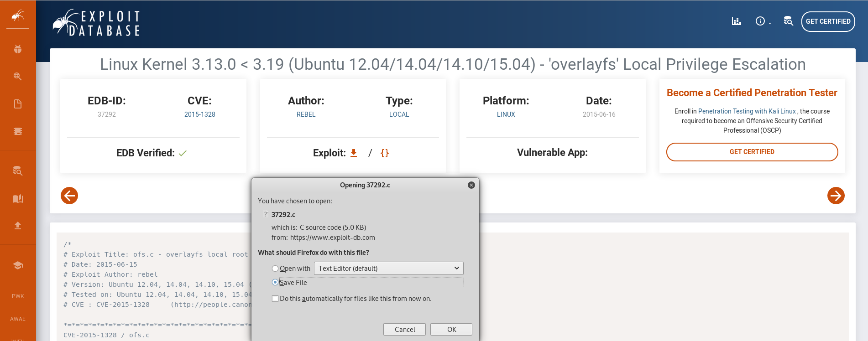This screenshot has width=868, height=341.
Task: Open the Shellcodes chip icon in sidebar
Action: (x=18, y=131)
